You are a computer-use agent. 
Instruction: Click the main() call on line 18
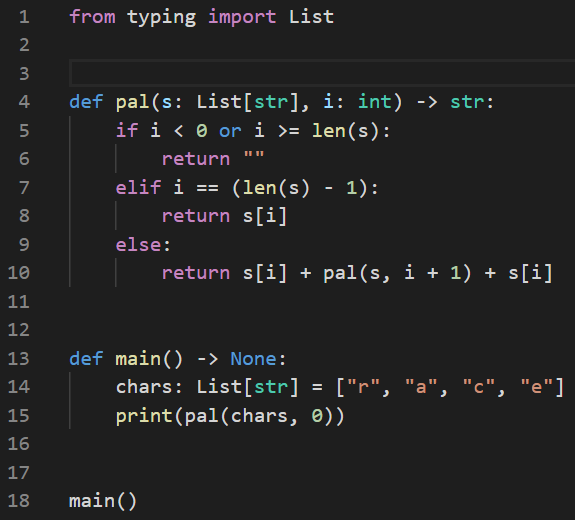pyautogui.click(x=103, y=501)
